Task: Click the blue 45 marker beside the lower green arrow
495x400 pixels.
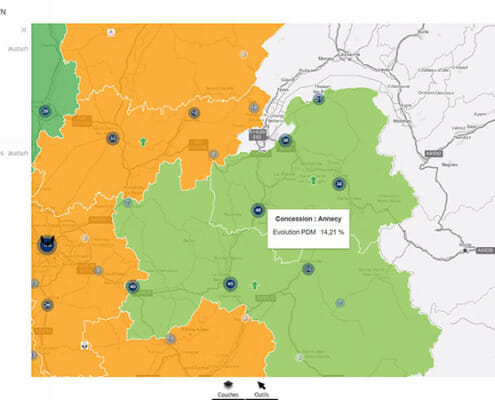Action: [230, 284]
